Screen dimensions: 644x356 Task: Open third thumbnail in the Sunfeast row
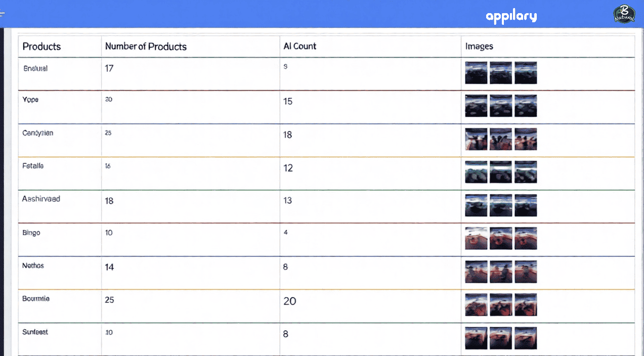(526, 338)
